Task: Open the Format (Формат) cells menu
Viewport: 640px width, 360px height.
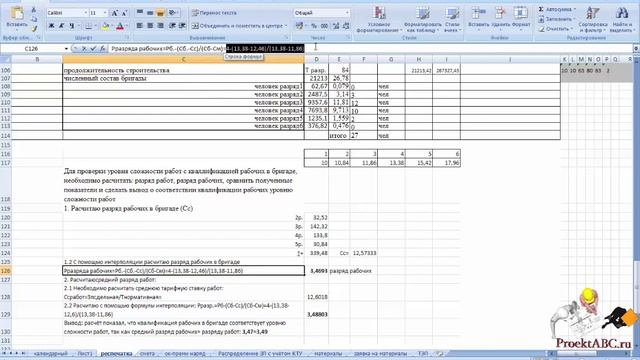Action: click(x=521, y=18)
